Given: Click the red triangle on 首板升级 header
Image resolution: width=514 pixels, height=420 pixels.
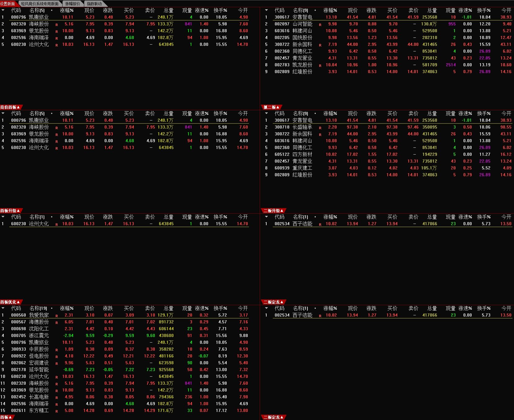Looking at the screenshot, I should [18, 210].
